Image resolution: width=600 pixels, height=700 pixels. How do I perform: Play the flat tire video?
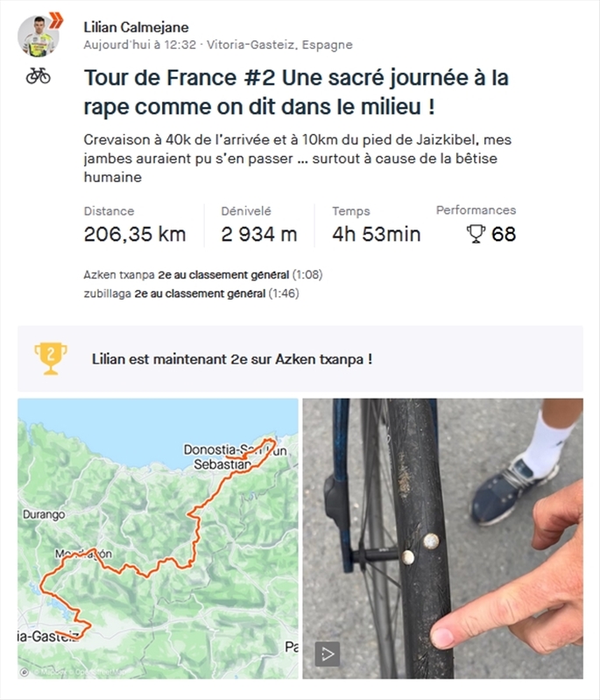click(328, 654)
